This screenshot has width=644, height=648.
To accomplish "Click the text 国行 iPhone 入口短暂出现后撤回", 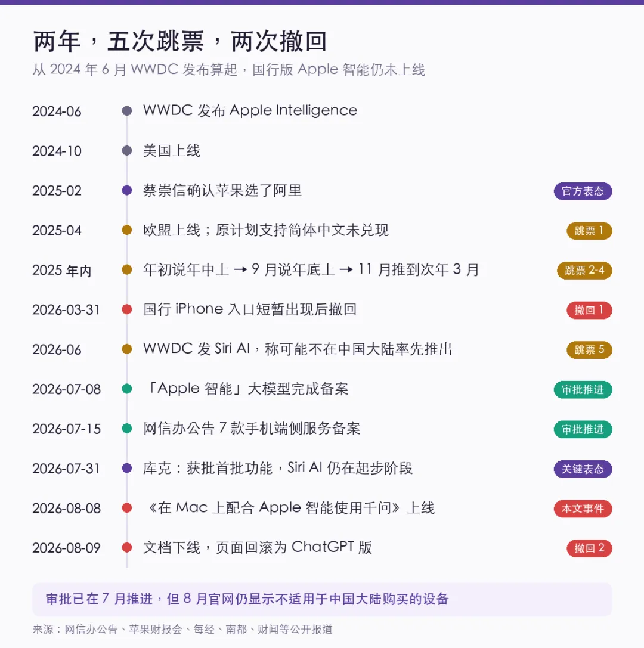I will [250, 309].
